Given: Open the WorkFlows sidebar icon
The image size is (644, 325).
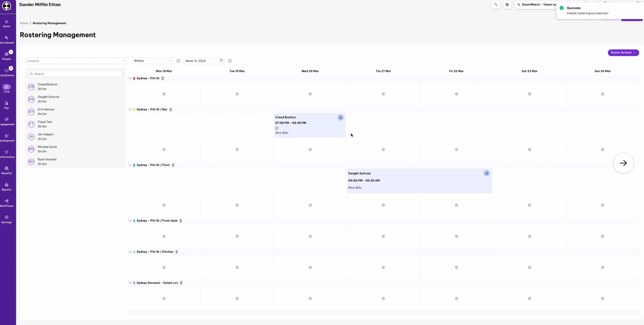Looking at the screenshot, I should 6,203.
